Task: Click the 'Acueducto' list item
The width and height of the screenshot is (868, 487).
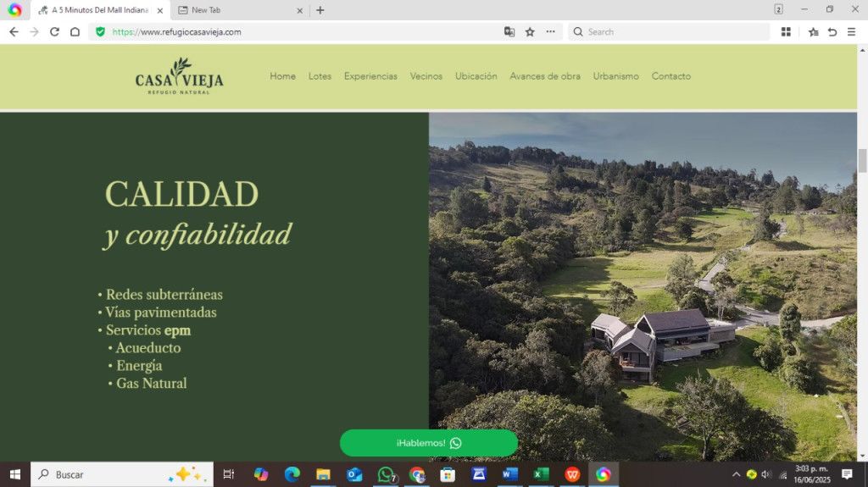Action: pyautogui.click(x=148, y=347)
